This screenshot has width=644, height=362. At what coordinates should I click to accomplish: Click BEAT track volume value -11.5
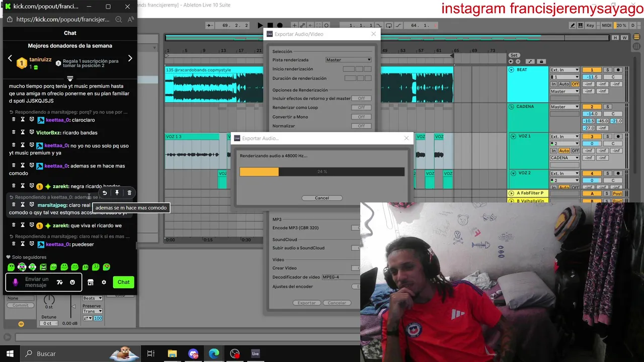[x=592, y=77]
